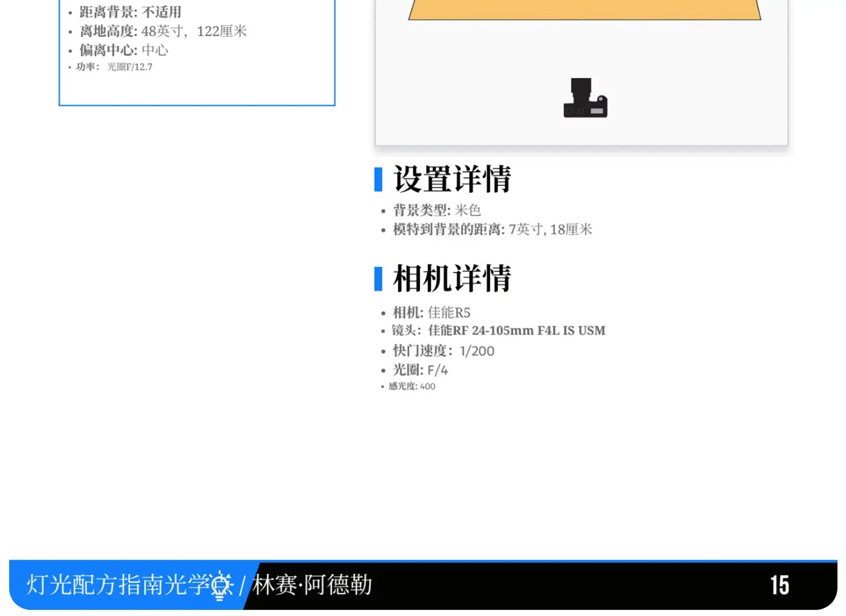The image size is (846, 616).
Task: Click the line "光圈: F/4"
Action: (421, 370)
